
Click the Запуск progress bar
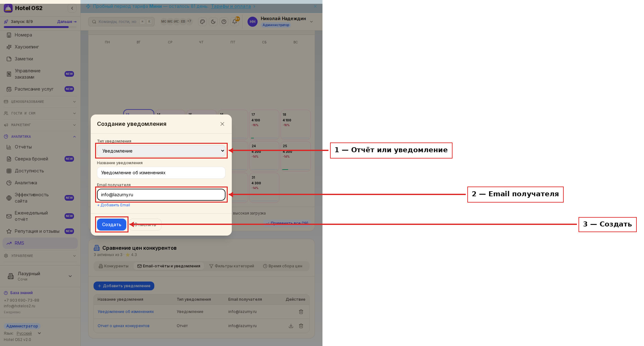click(40, 27)
